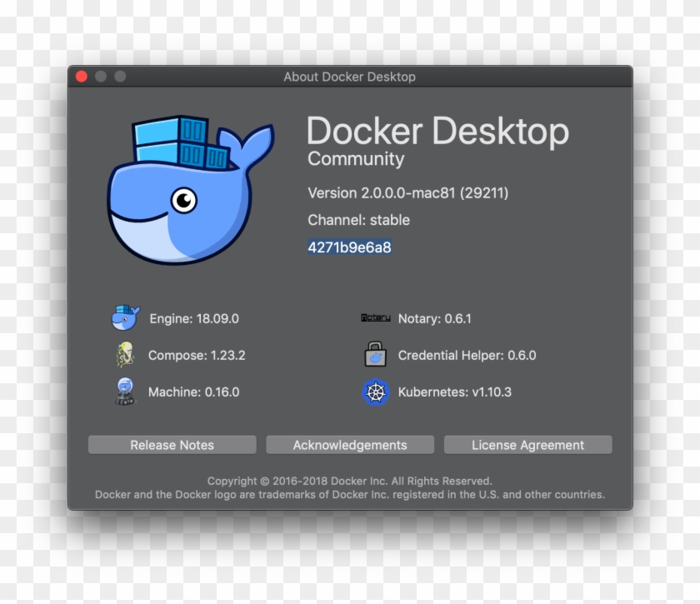The height and width of the screenshot is (604, 700).
Task: Click the 'Docker Desktop' heading
Action: click(438, 132)
